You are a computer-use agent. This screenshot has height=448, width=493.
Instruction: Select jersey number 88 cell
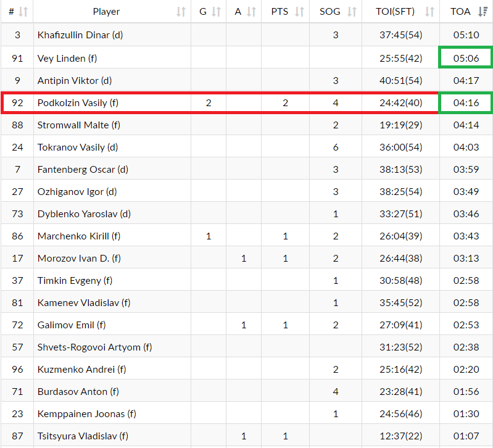point(17,125)
